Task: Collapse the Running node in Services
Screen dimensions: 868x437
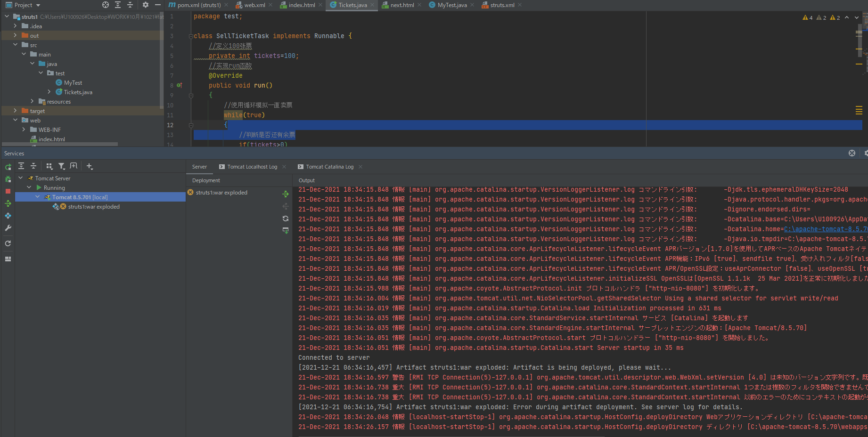Action: pyautogui.click(x=29, y=187)
